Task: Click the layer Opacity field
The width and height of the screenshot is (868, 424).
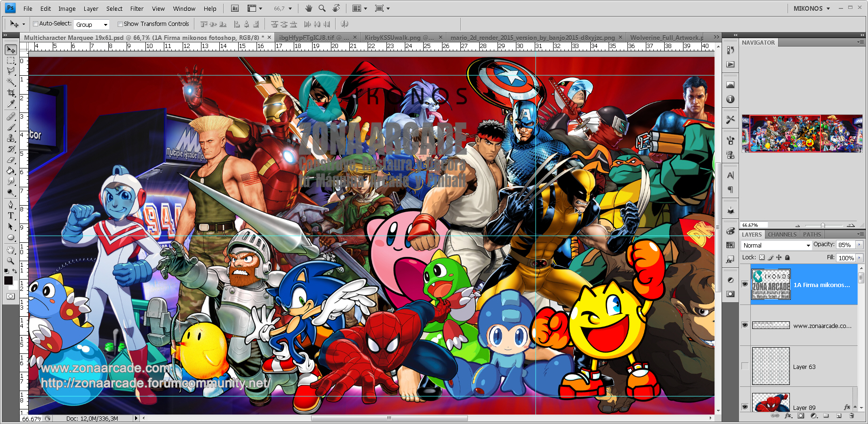Action: [846, 245]
